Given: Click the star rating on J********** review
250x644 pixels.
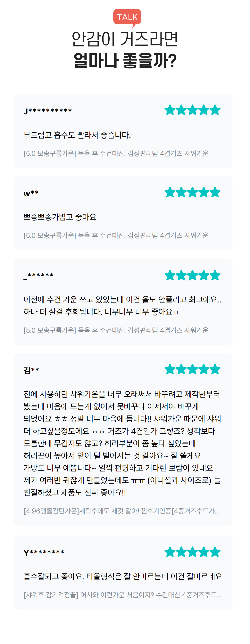Looking at the screenshot, I should point(192,110).
